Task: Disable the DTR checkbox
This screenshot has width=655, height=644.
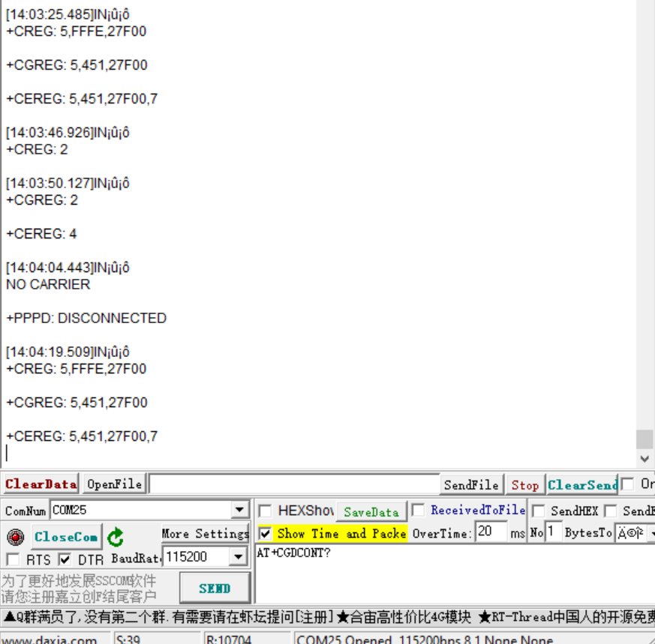Action: coord(65,559)
